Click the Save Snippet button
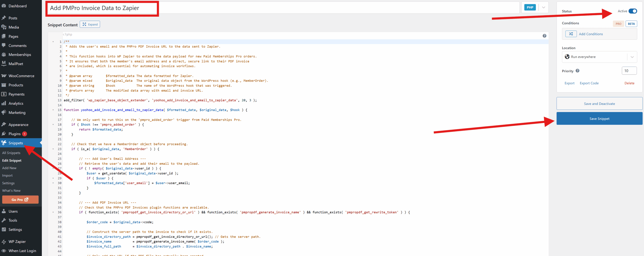Viewport: 644px width, 256px height. pos(599,118)
